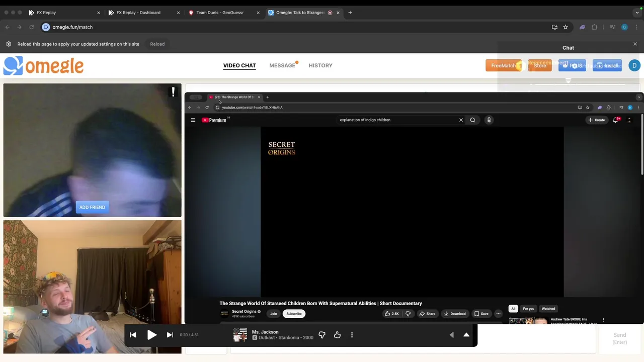Click the YouTube Premium logo
Viewport: 644px width, 362px height.
(215, 120)
